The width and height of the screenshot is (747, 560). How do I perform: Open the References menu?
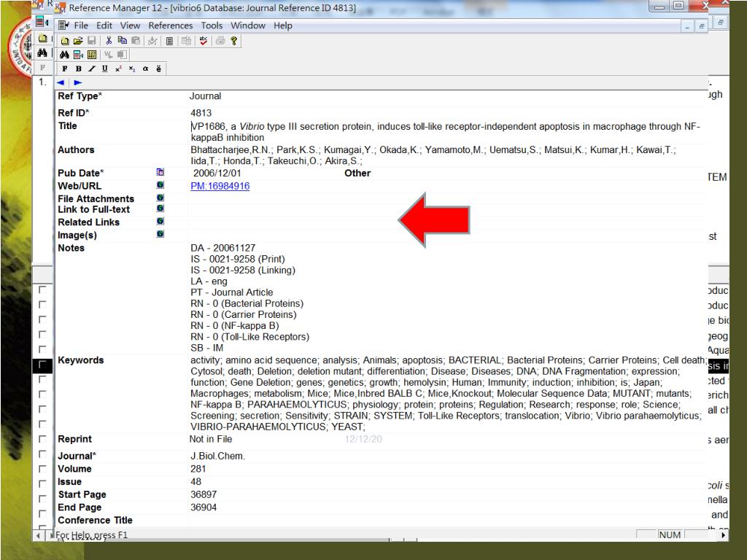click(171, 26)
